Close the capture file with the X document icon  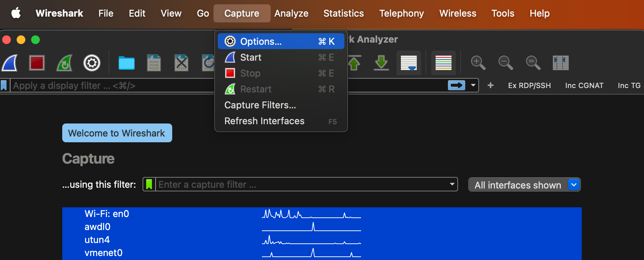[x=181, y=63]
